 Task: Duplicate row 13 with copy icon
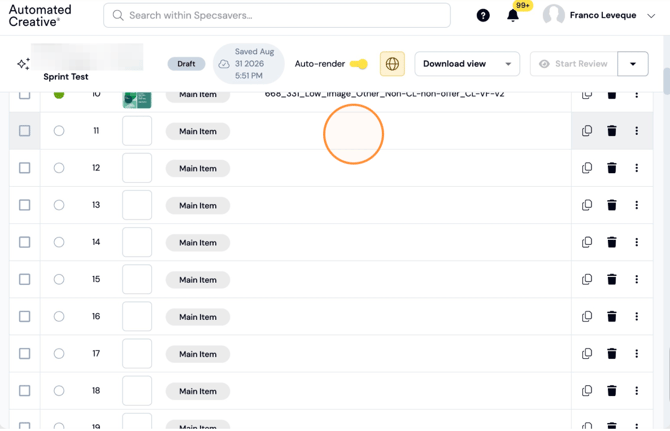click(x=587, y=205)
